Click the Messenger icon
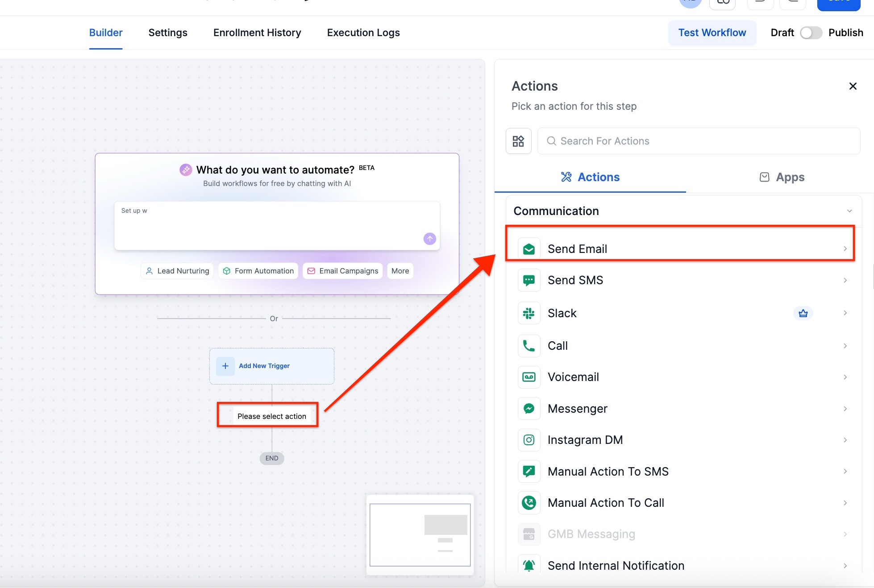 (529, 409)
